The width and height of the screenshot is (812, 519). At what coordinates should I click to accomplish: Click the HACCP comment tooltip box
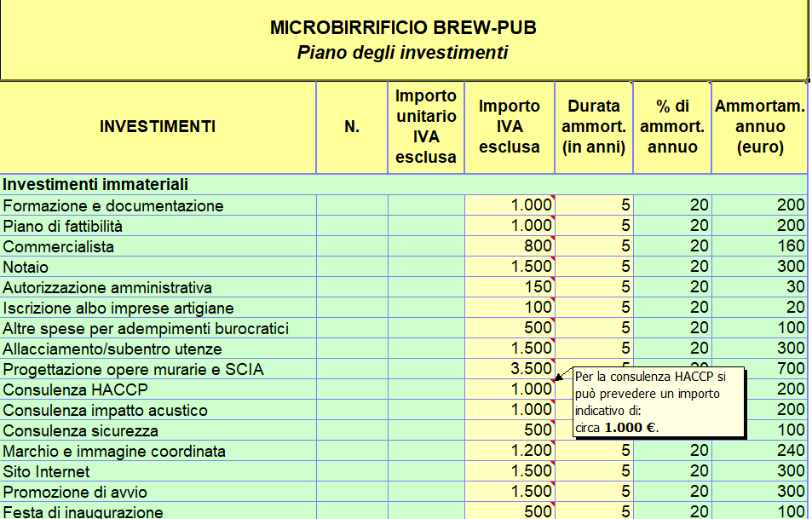pos(659,402)
